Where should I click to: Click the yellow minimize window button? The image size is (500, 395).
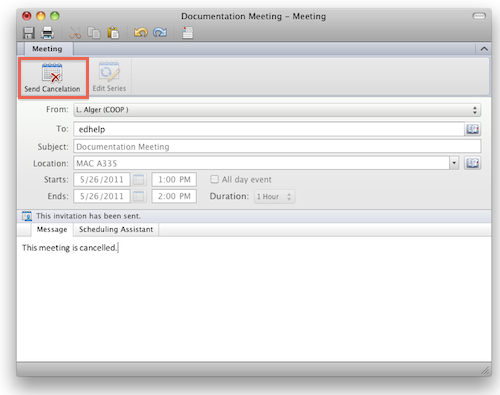pos(41,16)
